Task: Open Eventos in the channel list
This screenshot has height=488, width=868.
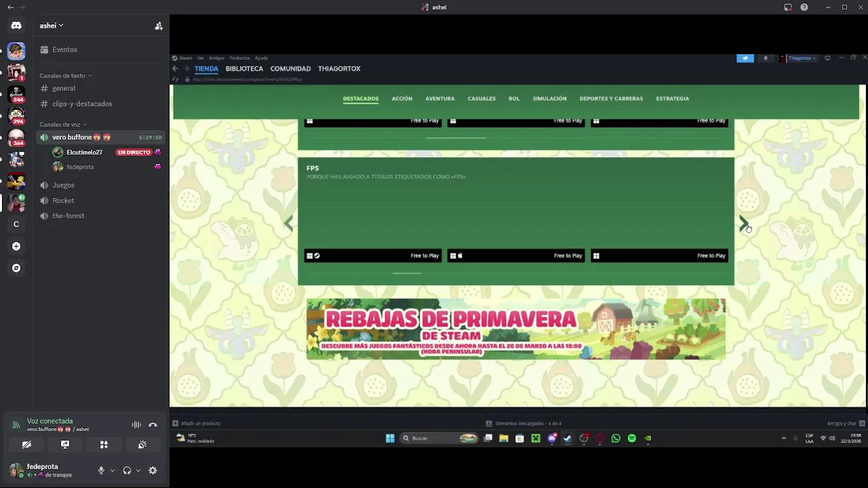Action: [x=100, y=49]
